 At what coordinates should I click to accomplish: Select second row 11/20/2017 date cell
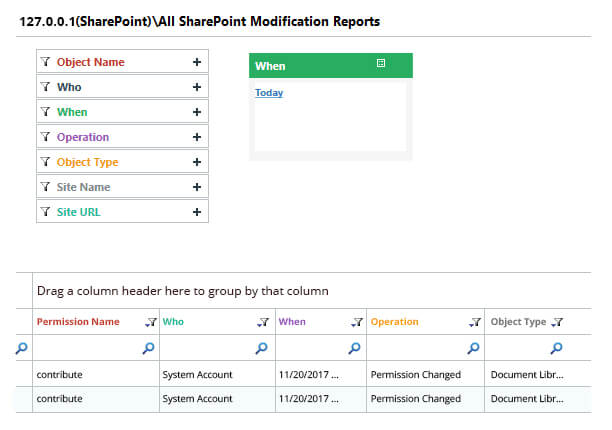tap(321, 399)
